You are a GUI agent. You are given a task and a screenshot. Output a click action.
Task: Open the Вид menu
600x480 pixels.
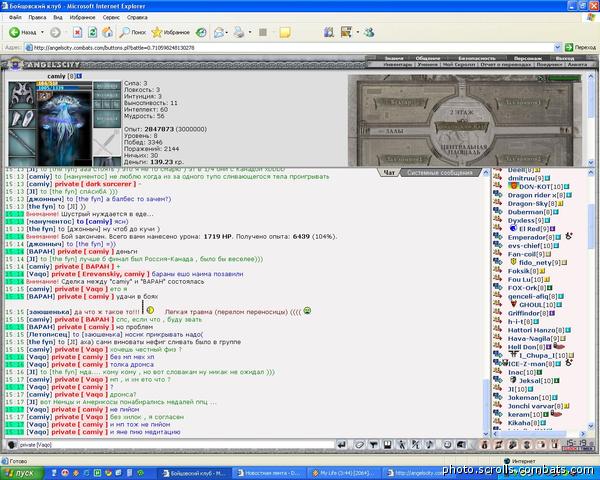58,17
